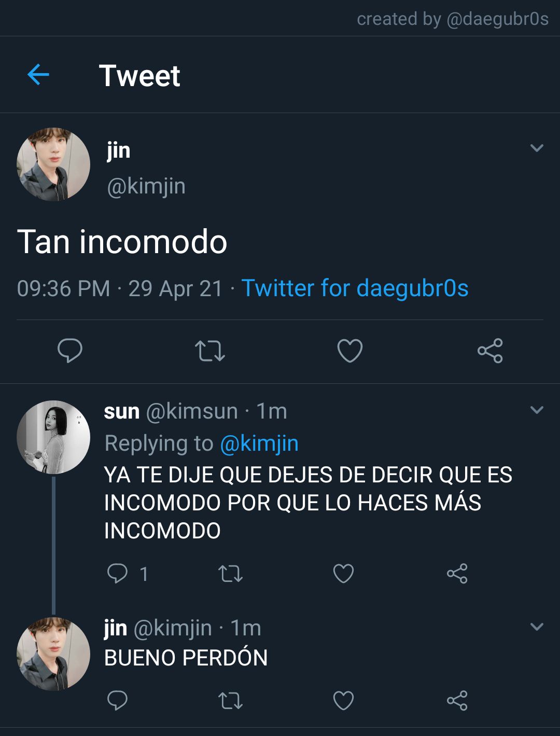The width and height of the screenshot is (560, 736).
Task: Retweet the "BUENO PERDÓN" tweet
Action: [x=230, y=700]
